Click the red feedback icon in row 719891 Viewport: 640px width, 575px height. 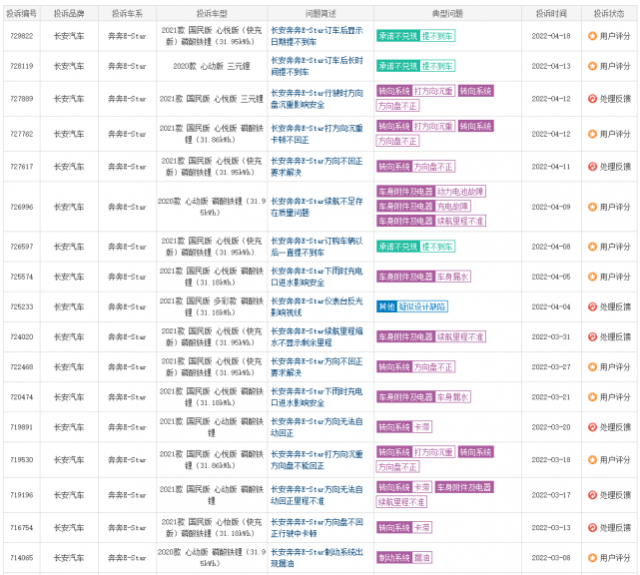592,427
